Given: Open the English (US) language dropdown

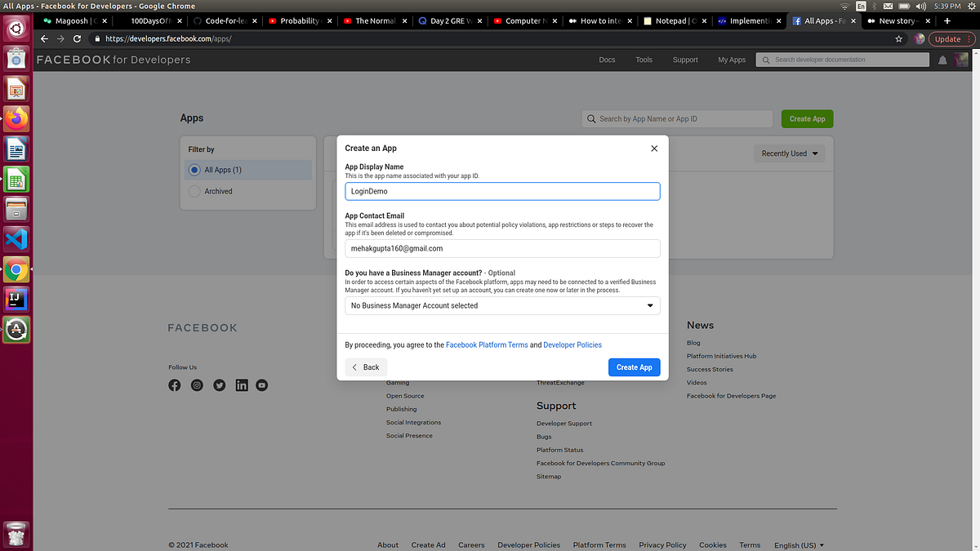Looking at the screenshot, I should [x=797, y=545].
